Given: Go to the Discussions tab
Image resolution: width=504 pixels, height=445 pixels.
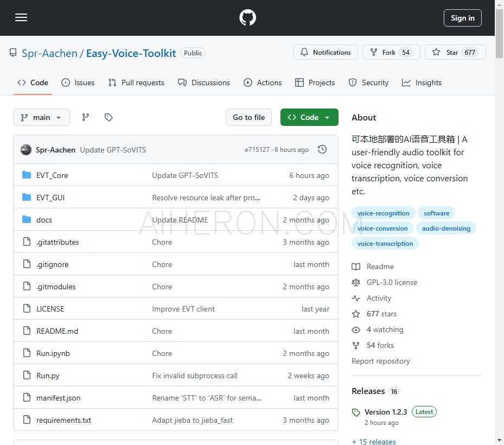Looking at the screenshot, I should point(204,82).
